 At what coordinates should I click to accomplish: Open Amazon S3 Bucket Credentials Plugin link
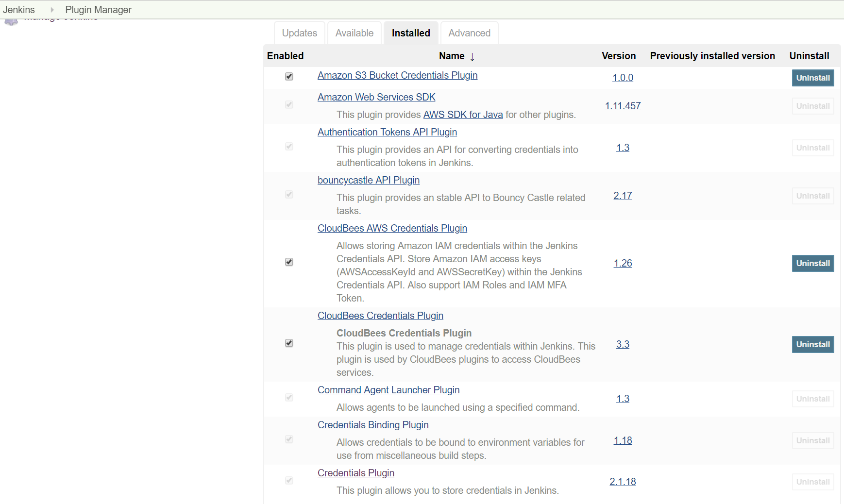tap(397, 75)
